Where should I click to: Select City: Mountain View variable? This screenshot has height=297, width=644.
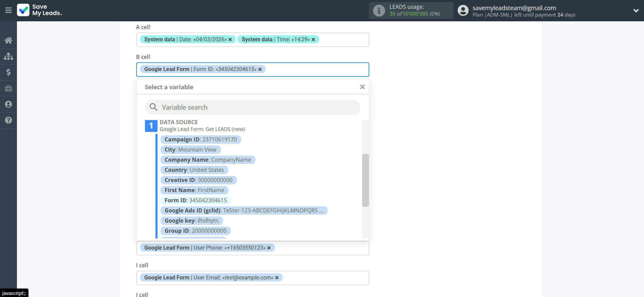point(190,150)
